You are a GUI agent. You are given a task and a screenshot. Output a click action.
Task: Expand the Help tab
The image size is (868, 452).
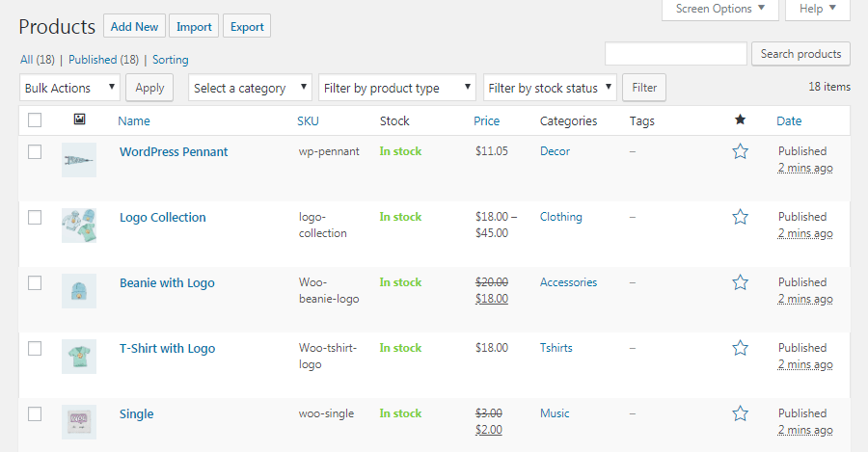[817, 9]
